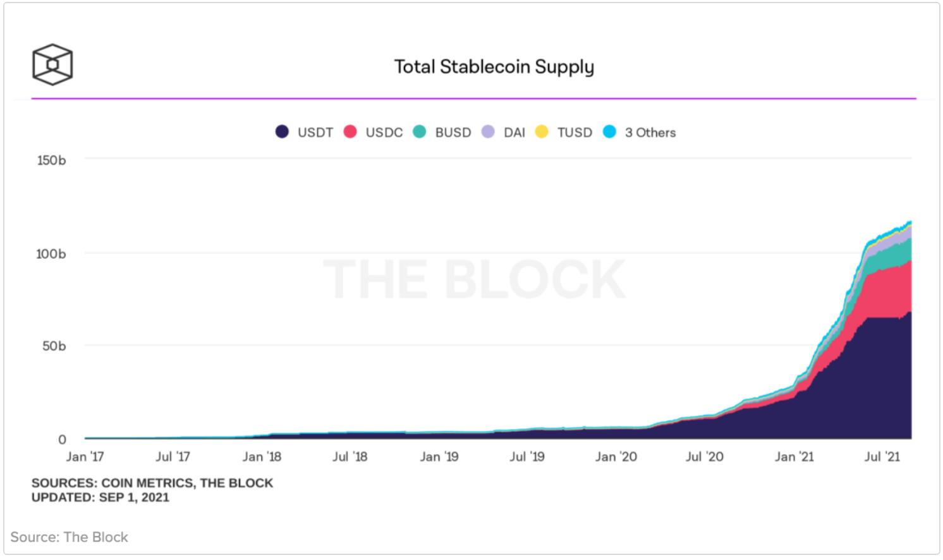Click the 150b y-axis label
The height and width of the screenshot is (560, 943).
(51, 161)
